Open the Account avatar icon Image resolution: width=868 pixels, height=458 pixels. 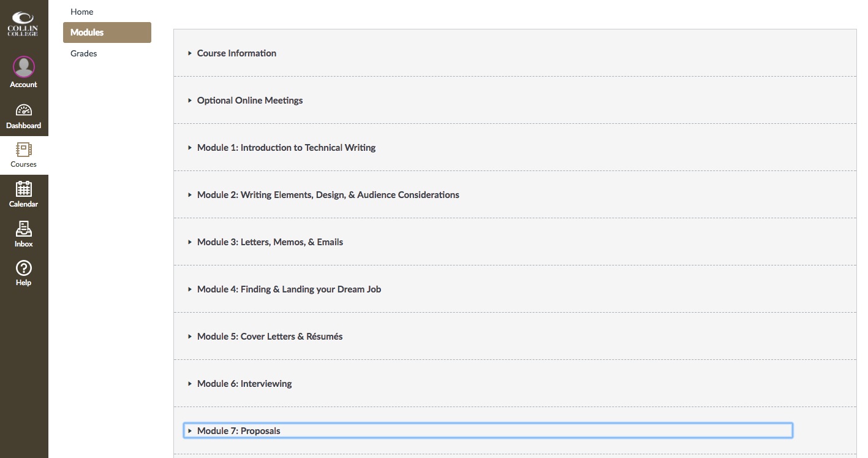tap(23, 66)
